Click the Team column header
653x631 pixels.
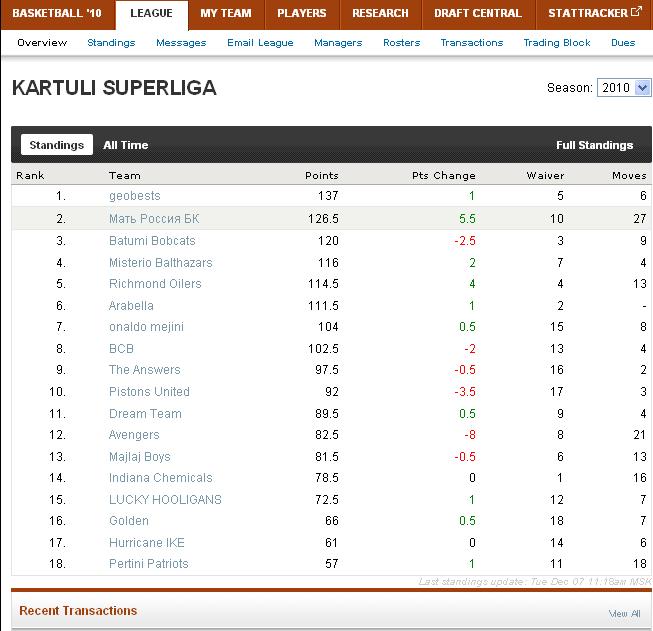125,176
